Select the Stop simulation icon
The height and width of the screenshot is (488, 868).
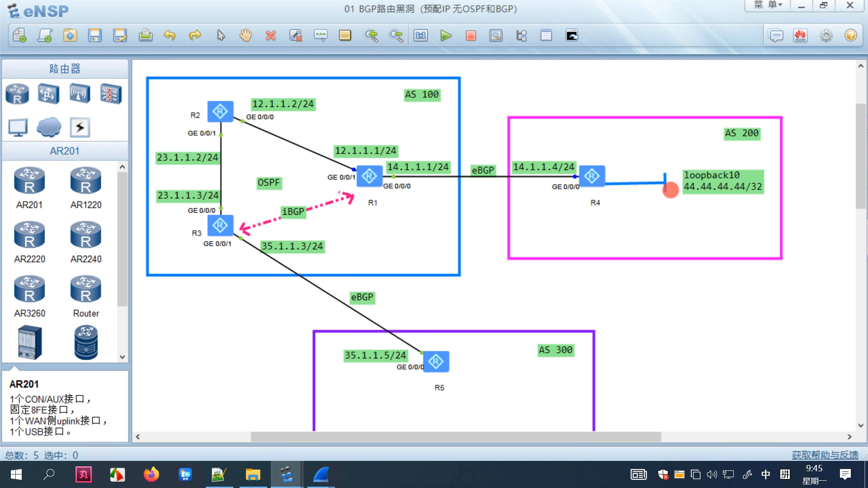pyautogui.click(x=470, y=36)
